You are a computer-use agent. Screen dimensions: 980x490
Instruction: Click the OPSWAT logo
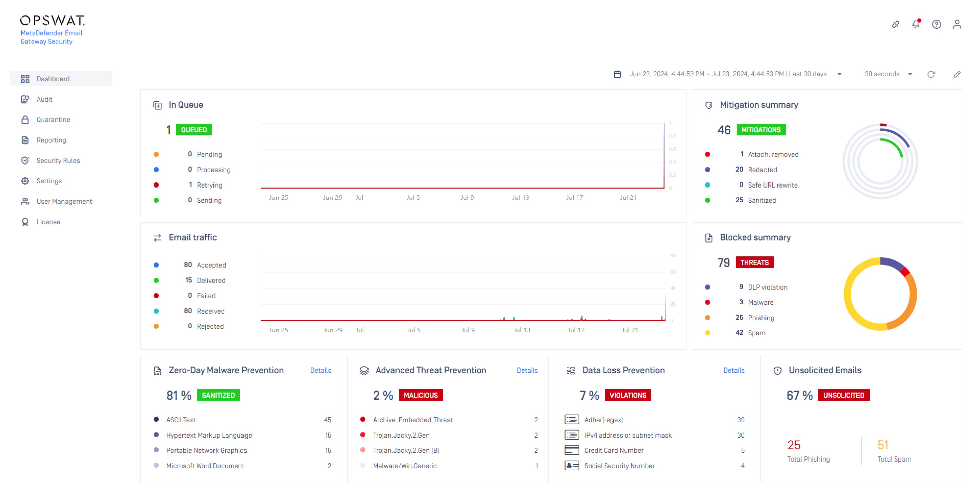pyautogui.click(x=52, y=20)
